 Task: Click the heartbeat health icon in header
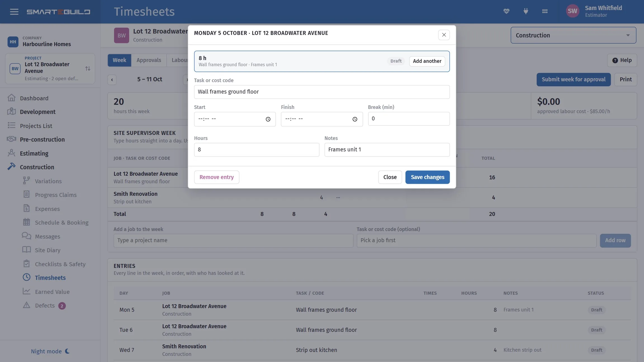coord(506,11)
